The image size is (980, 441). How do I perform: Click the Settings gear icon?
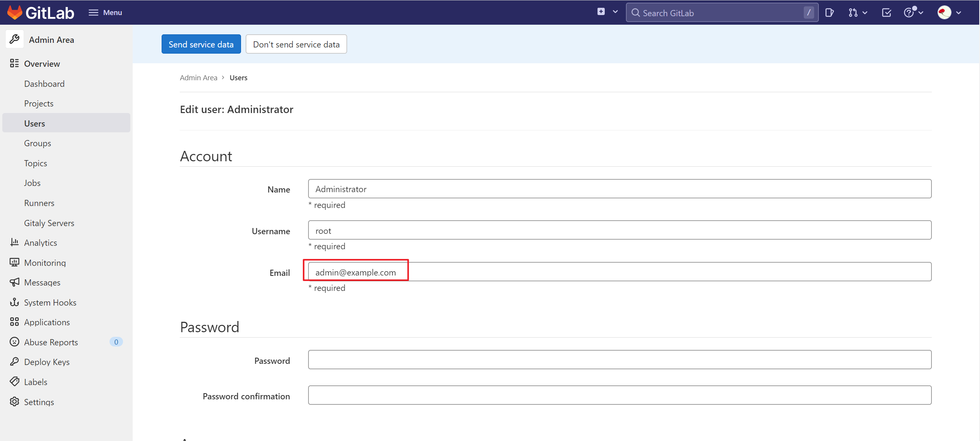point(14,402)
